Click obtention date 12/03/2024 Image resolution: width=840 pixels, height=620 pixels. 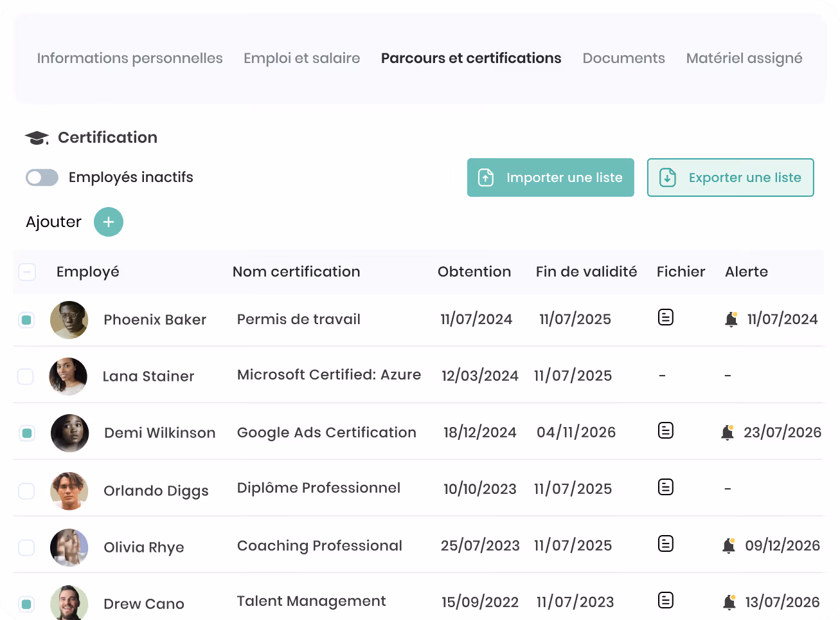[x=480, y=376]
